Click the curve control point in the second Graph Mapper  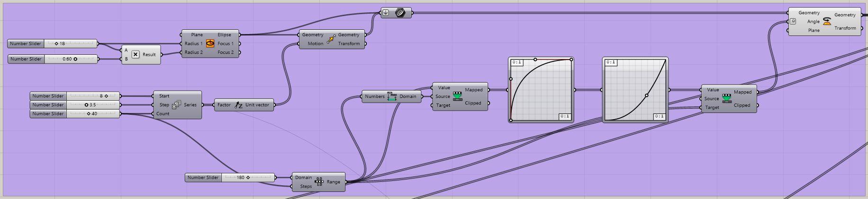[x=647, y=95]
